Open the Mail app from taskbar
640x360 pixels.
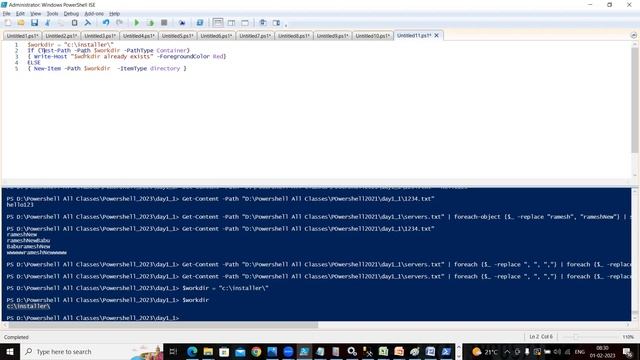(x=240, y=351)
